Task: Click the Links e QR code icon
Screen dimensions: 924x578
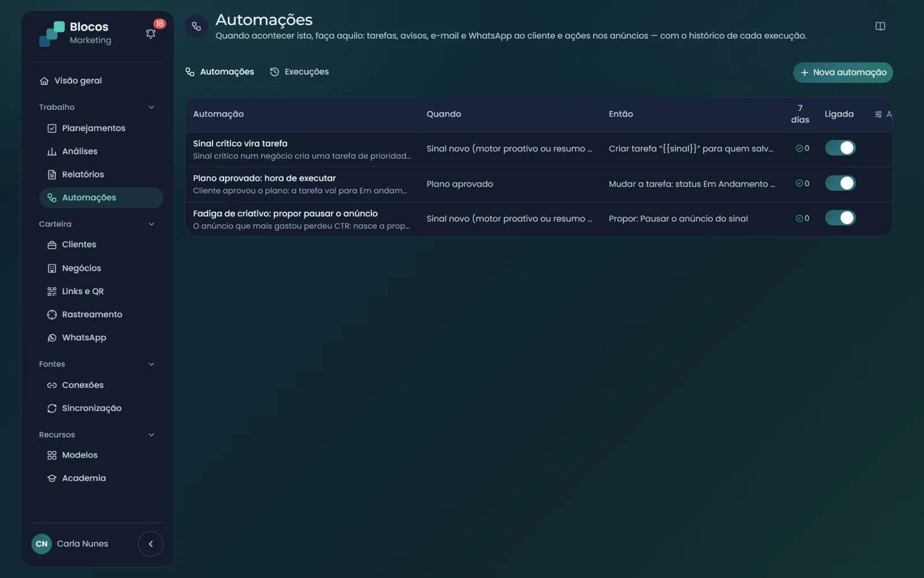Action: point(52,291)
